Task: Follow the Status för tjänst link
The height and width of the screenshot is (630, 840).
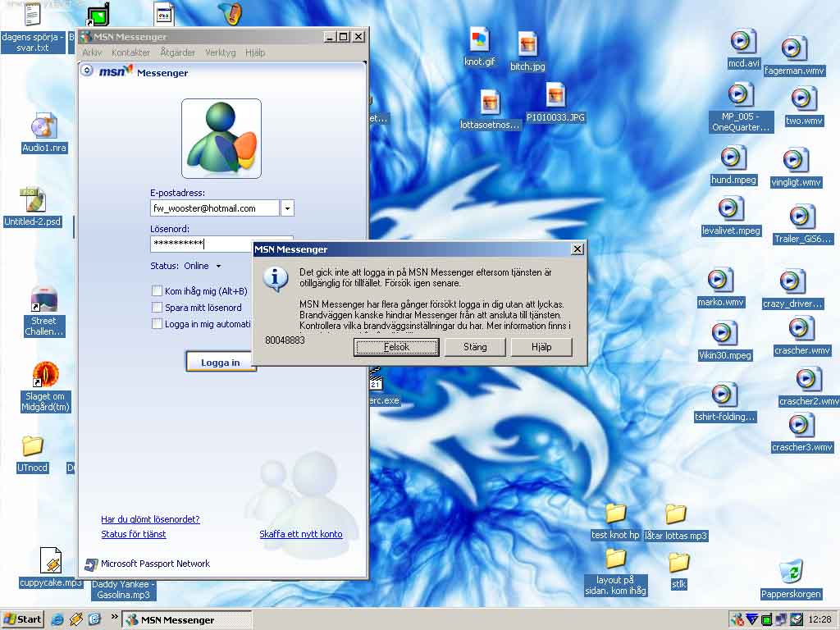Action: (134, 534)
